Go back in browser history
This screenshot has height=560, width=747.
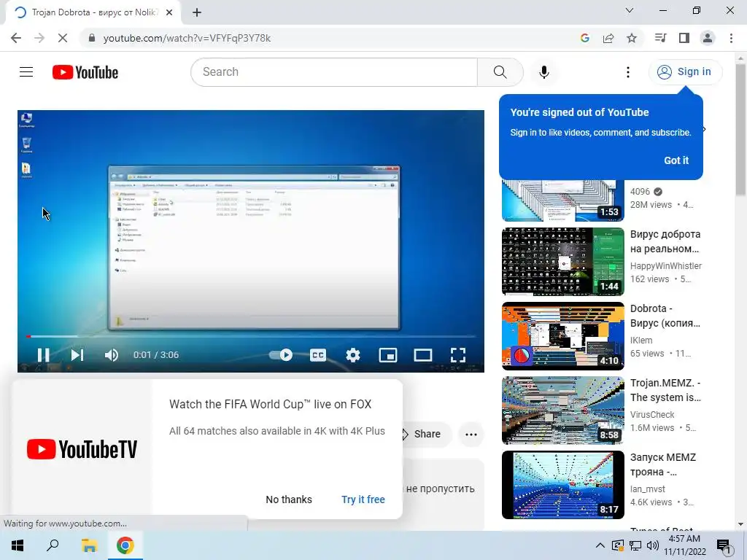16,38
